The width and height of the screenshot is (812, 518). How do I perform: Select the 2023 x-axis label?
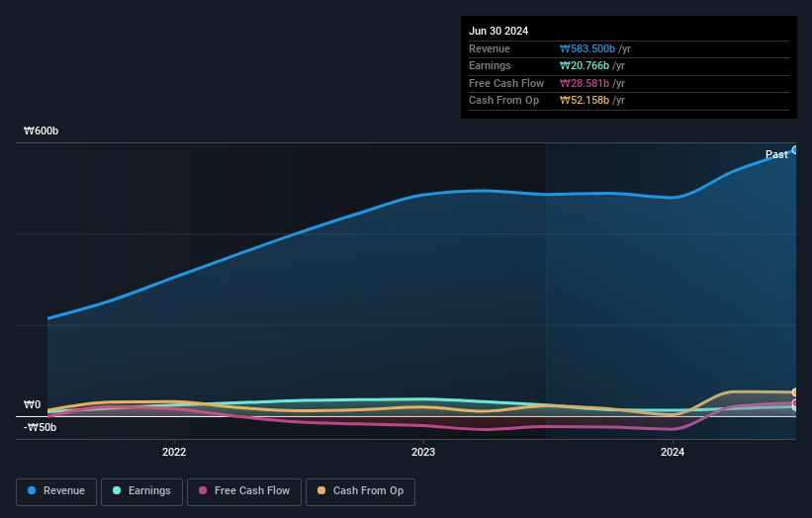pyautogui.click(x=423, y=452)
